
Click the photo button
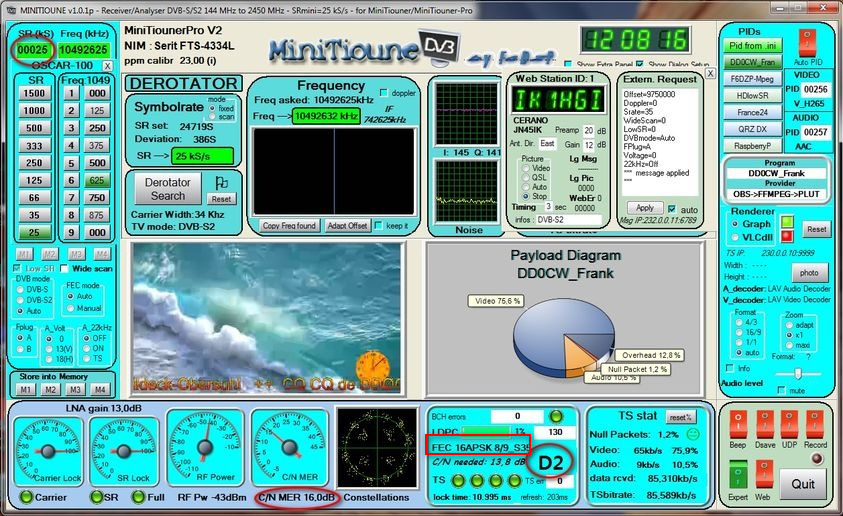[809, 273]
